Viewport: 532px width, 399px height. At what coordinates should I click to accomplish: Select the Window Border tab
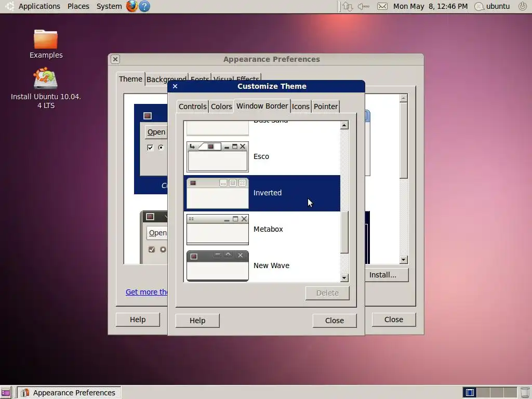[x=262, y=106]
